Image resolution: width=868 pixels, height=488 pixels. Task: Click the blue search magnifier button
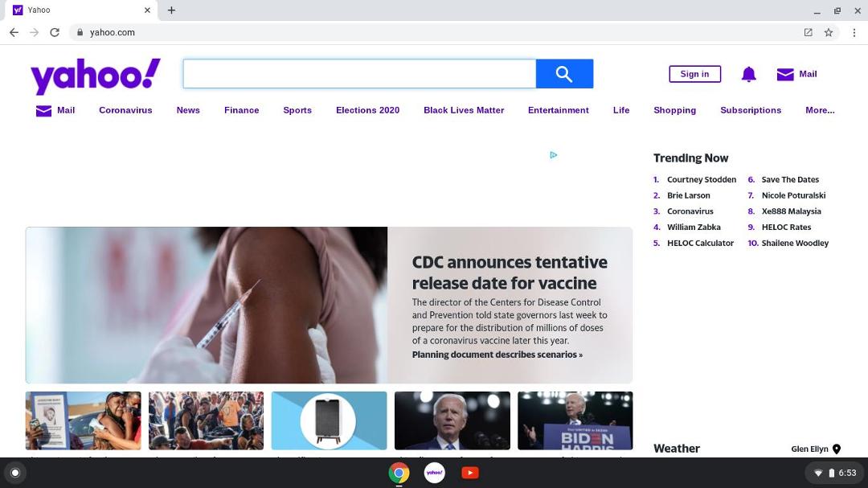pyautogui.click(x=564, y=74)
